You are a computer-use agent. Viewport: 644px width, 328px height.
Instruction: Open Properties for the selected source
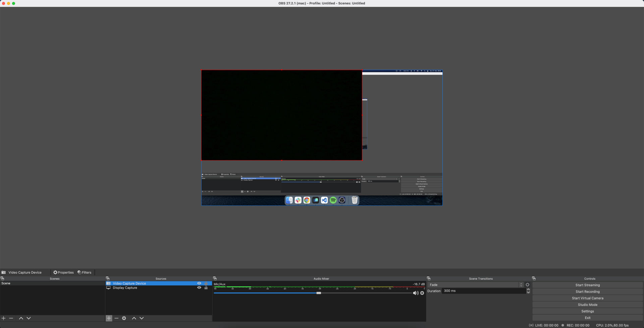(x=63, y=272)
